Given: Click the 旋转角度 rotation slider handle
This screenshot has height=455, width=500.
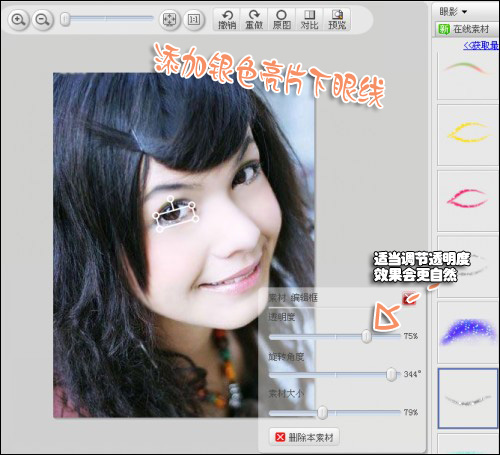Looking at the screenshot, I should coord(391,374).
